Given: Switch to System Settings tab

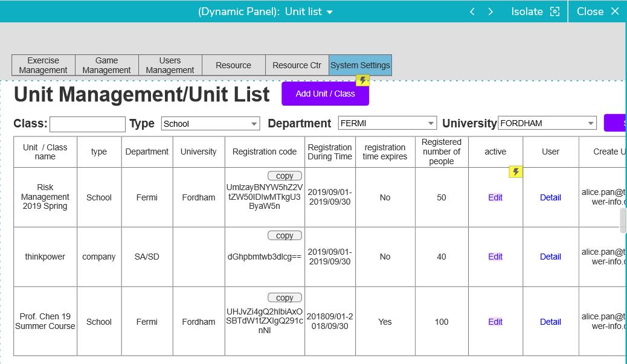Looking at the screenshot, I should click(x=360, y=65).
